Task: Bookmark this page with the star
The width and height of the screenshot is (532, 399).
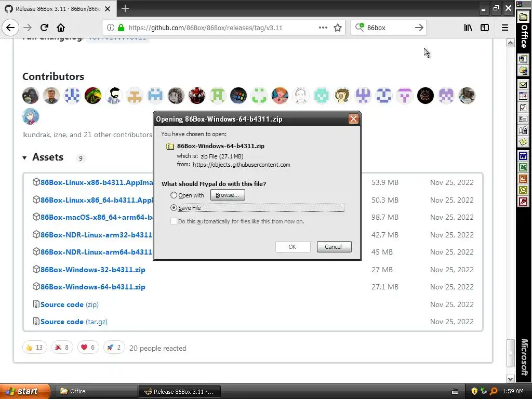Action: coord(338,28)
